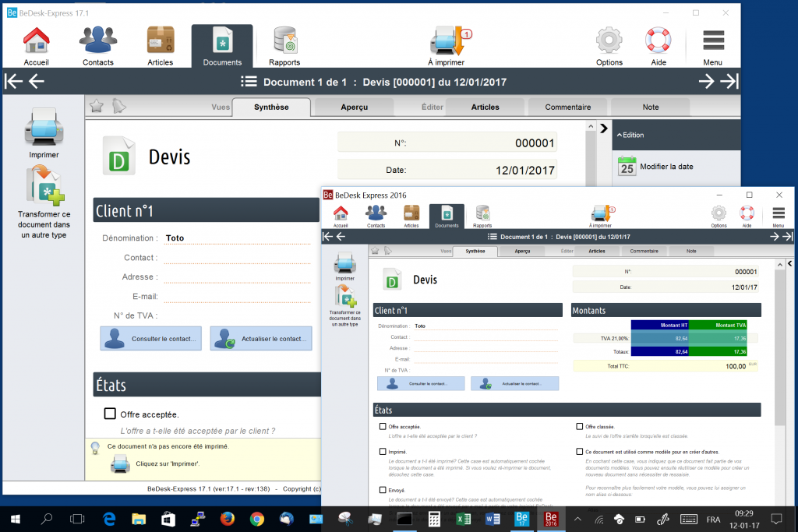Click Consulter le contact in 17.1 window
Screen dimensions: 798x532
click(150, 338)
